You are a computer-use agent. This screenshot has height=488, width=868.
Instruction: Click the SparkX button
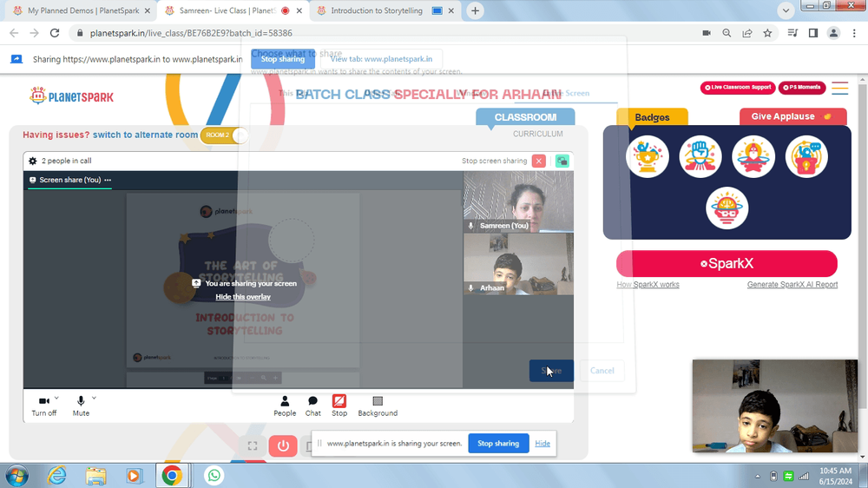727,264
